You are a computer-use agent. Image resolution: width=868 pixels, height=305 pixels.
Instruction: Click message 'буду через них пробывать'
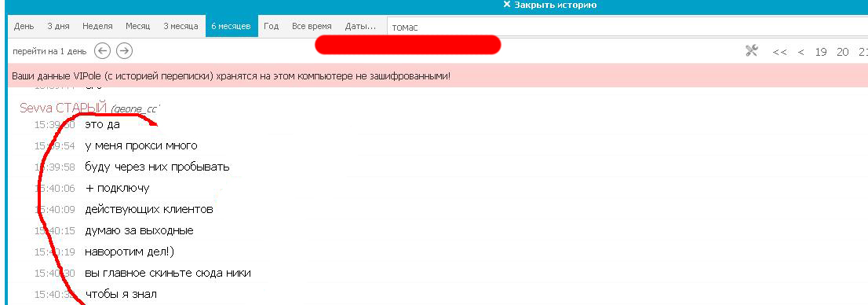pyautogui.click(x=157, y=167)
